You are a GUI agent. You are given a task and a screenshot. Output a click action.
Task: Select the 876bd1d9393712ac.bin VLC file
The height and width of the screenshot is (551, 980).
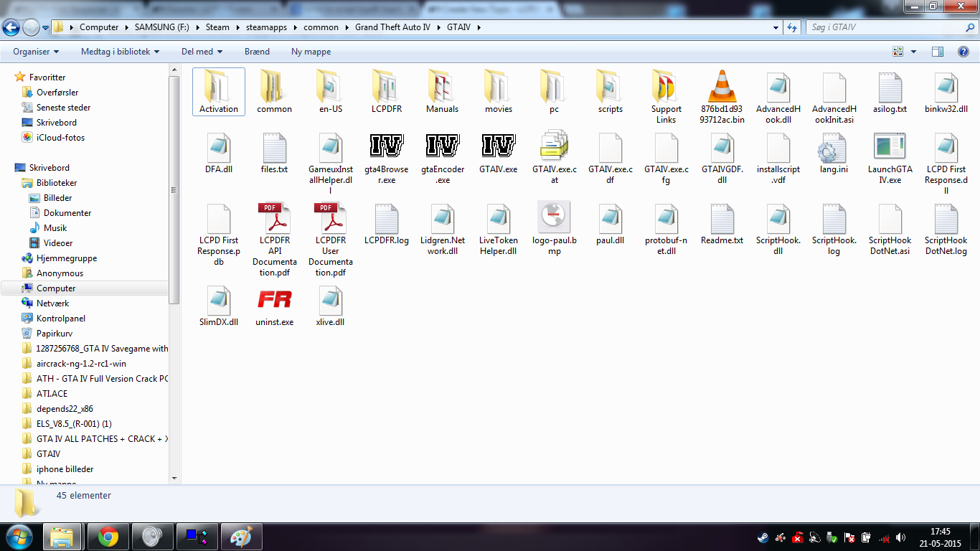click(722, 97)
